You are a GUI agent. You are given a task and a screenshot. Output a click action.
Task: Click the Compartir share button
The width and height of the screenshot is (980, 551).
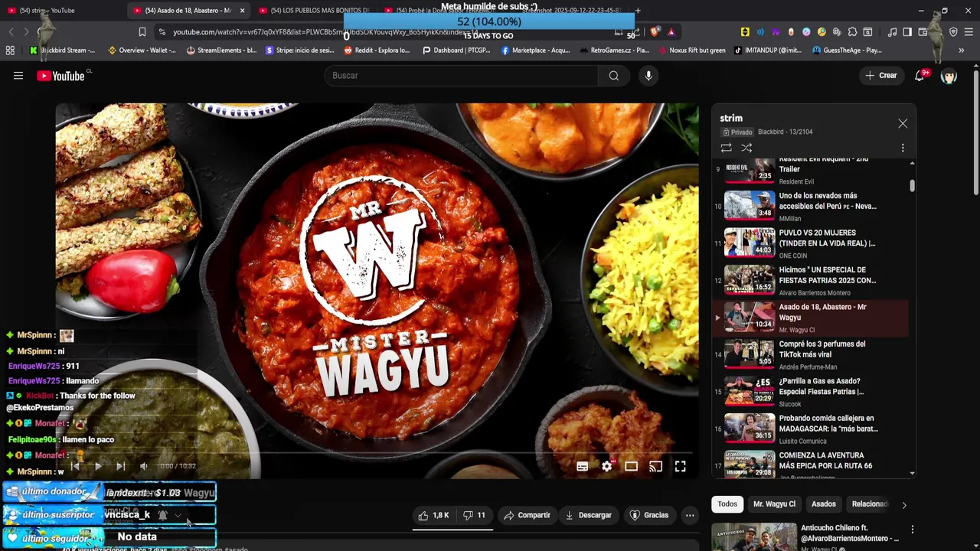[x=528, y=515]
